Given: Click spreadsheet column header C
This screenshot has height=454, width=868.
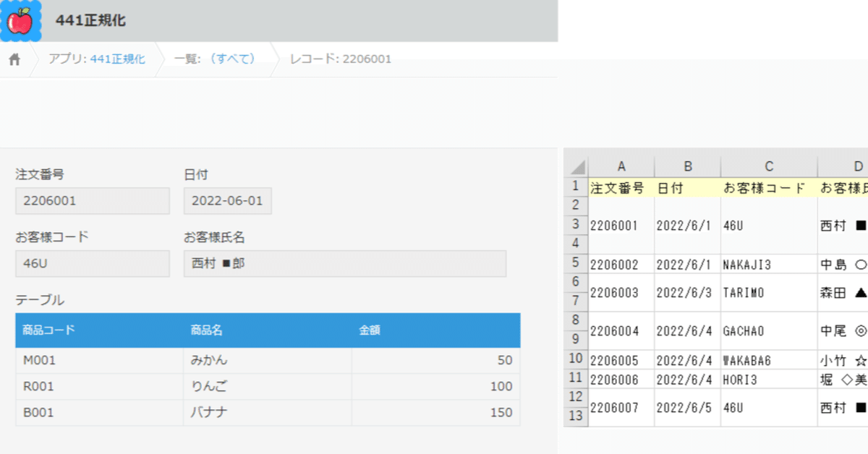Looking at the screenshot, I should pos(769,165).
